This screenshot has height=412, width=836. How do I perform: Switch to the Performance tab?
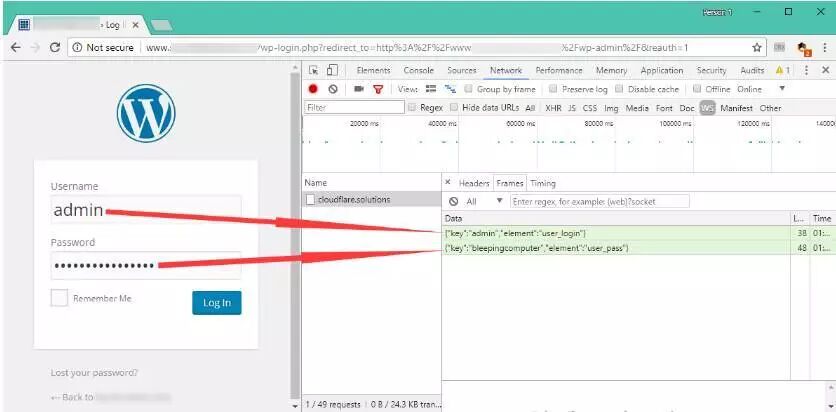(559, 70)
